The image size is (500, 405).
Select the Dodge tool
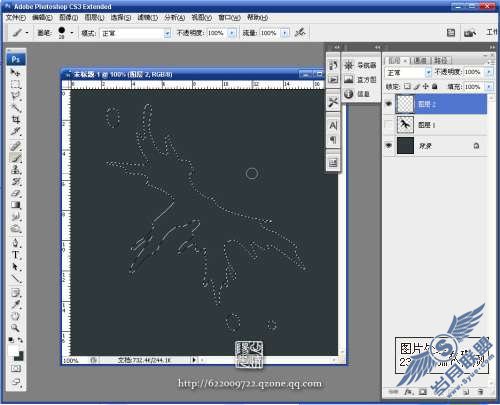tap(15, 228)
